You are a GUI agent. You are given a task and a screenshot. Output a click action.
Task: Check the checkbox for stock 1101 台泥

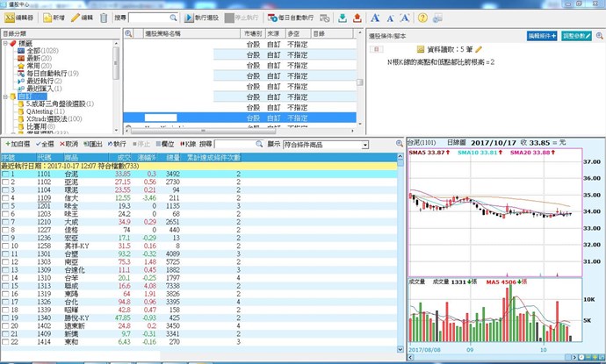6,174
